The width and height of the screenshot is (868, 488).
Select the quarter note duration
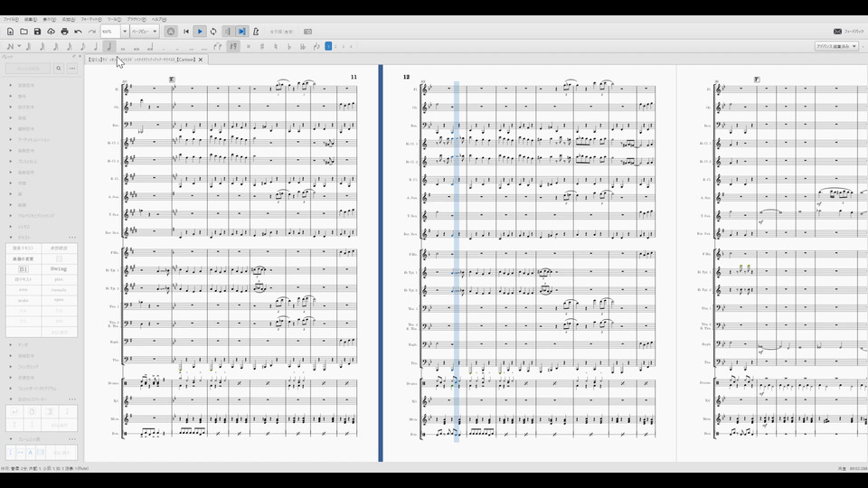(x=96, y=46)
